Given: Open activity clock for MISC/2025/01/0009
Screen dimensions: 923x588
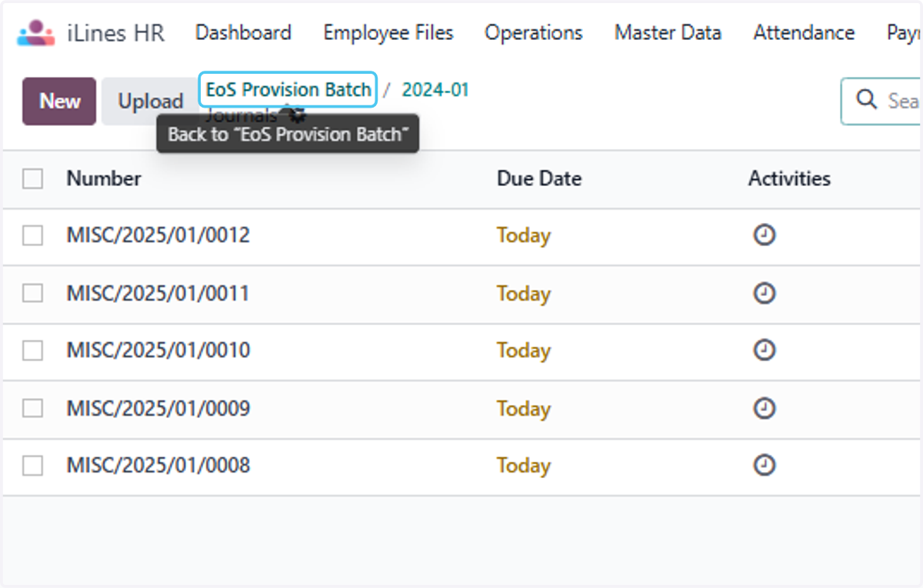Looking at the screenshot, I should click(x=764, y=408).
